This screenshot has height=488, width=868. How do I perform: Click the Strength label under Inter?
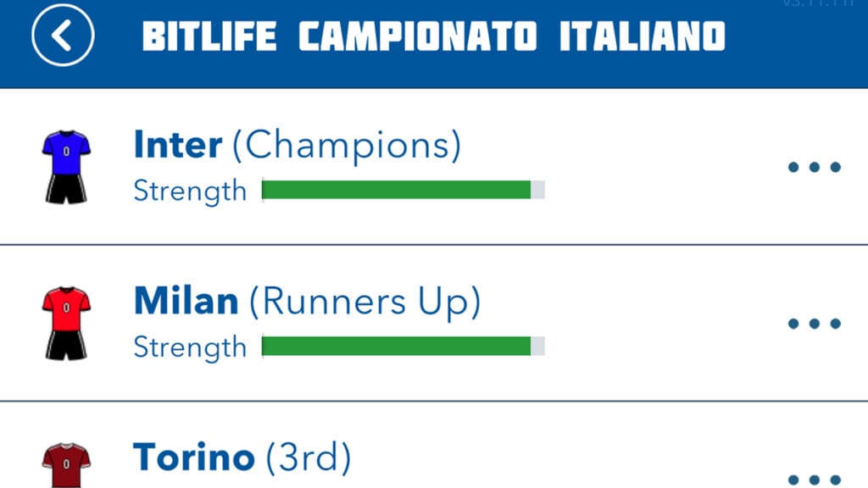(190, 191)
